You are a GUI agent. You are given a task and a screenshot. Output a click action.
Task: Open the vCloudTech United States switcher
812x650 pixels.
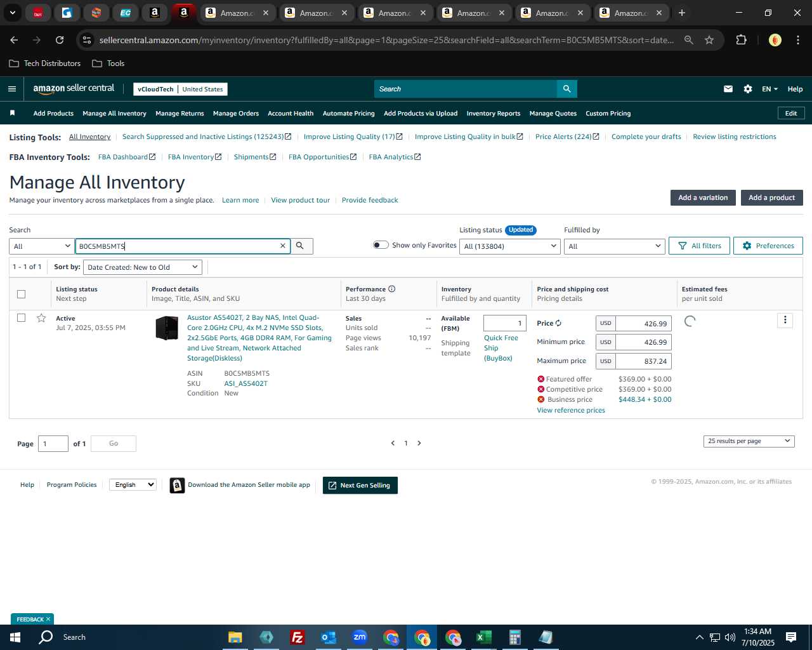click(x=180, y=89)
